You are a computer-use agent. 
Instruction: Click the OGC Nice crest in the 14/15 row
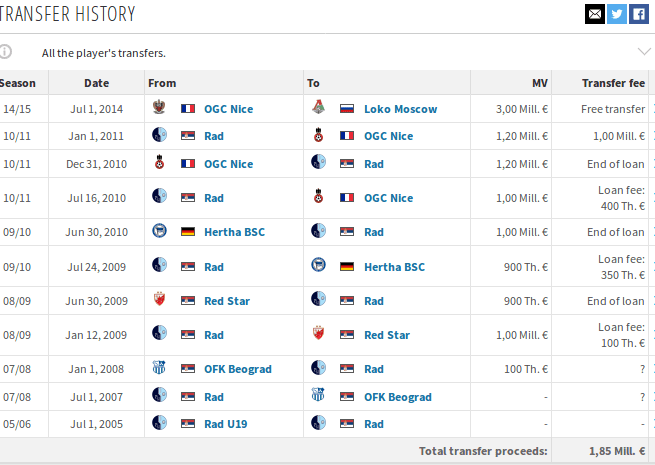tap(159, 109)
